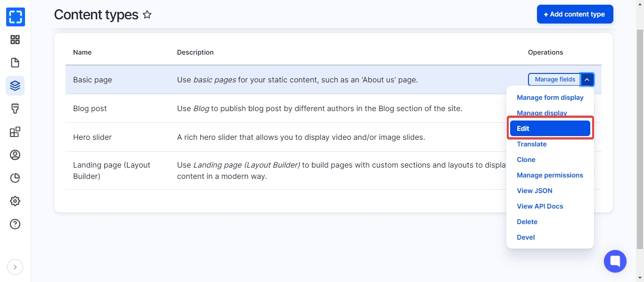Open the Configuration gear icon
644x282 pixels.
pyautogui.click(x=15, y=201)
